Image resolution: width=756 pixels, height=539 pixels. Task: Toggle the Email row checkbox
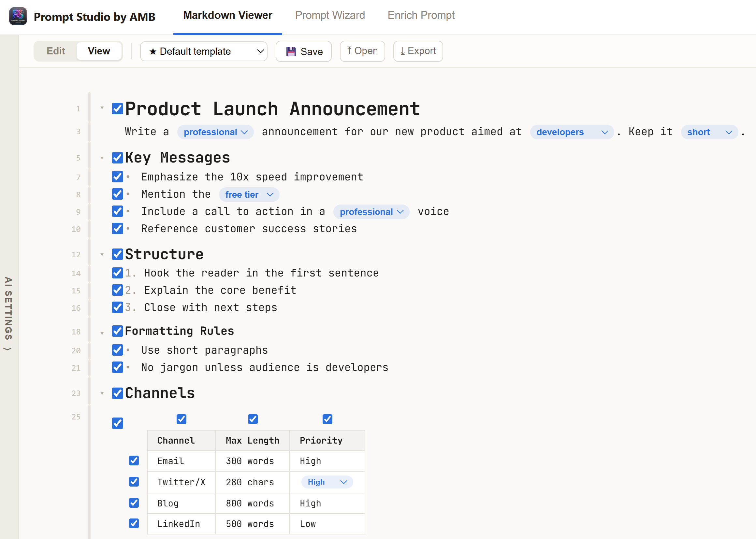pos(134,461)
